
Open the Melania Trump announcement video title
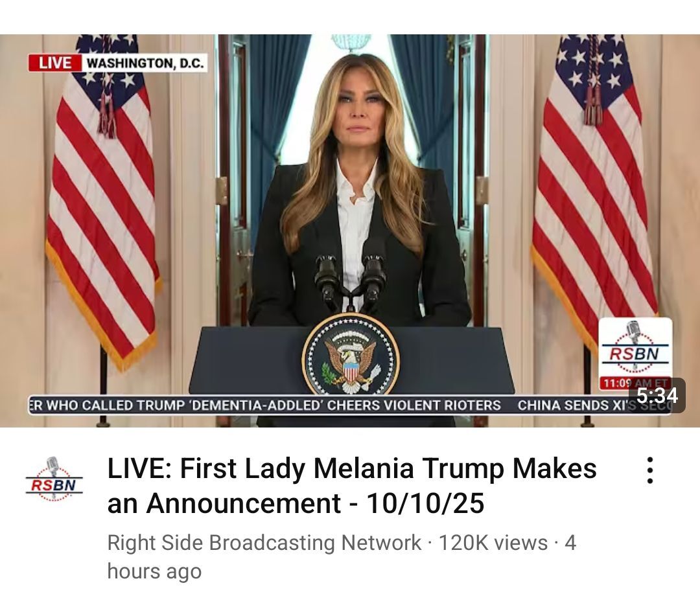pyautogui.click(x=352, y=485)
